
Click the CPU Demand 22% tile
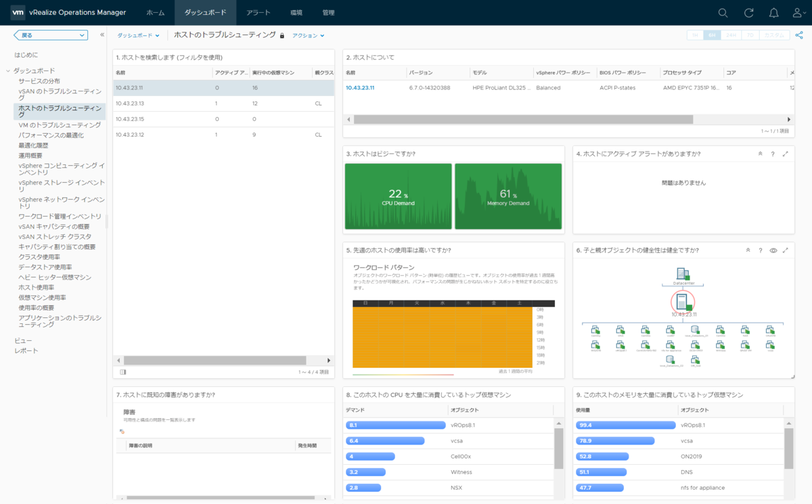tap(398, 197)
